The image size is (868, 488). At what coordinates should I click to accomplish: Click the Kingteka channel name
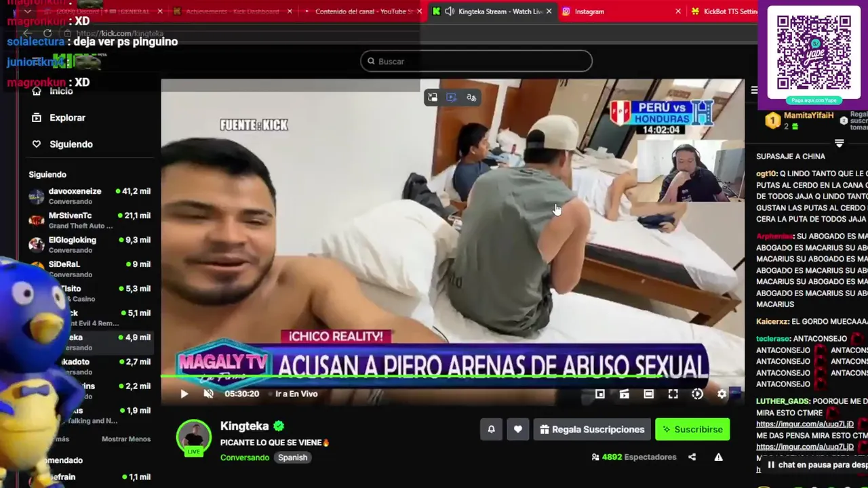pyautogui.click(x=245, y=426)
